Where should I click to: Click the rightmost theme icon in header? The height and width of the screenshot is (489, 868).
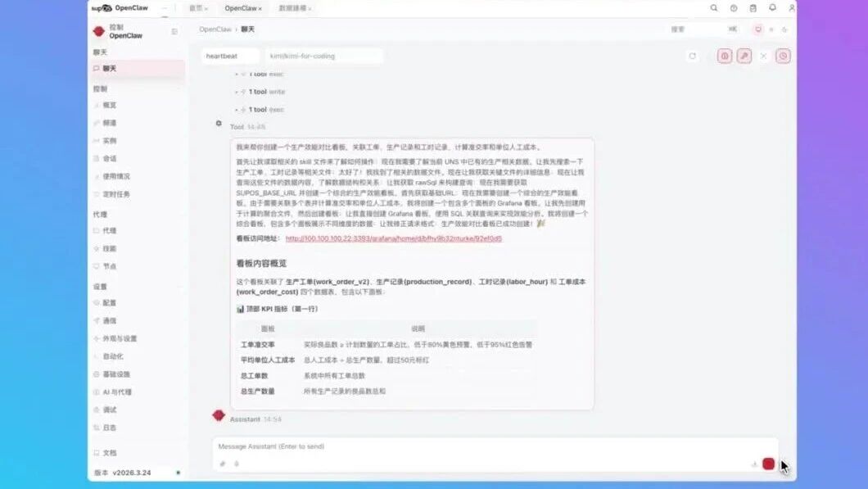784,29
